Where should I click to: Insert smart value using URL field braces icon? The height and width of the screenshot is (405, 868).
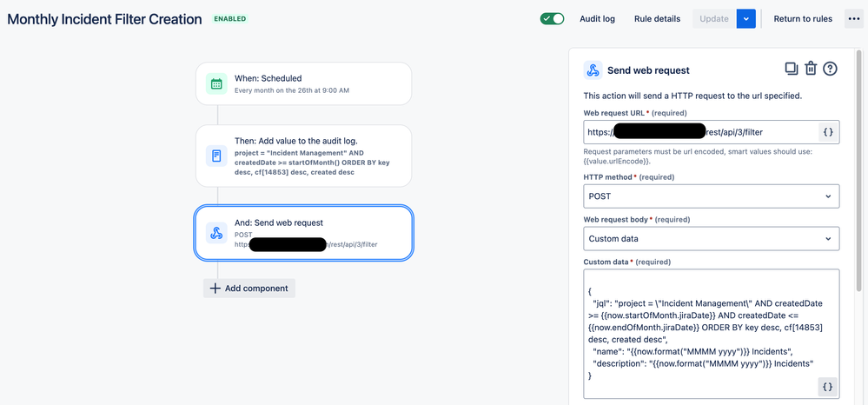[x=828, y=132]
